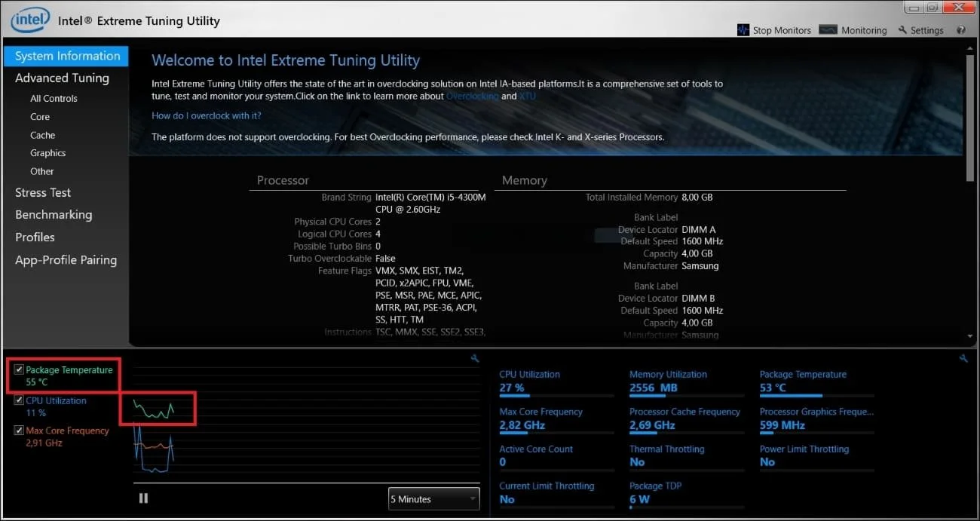Click Processor Graphics Frequency 599 MHz tile
The height and width of the screenshot is (521, 980).
point(817,419)
